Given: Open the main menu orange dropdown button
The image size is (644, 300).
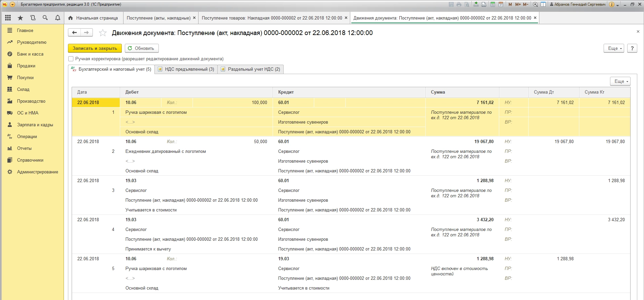Looking at the screenshot, I should [x=12, y=4].
